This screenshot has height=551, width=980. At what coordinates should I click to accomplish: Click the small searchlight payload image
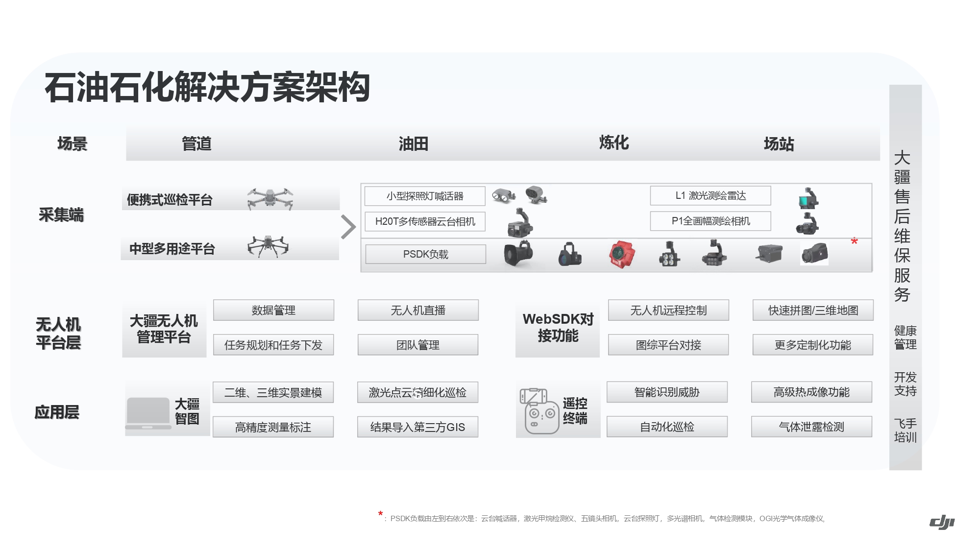[x=504, y=195]
